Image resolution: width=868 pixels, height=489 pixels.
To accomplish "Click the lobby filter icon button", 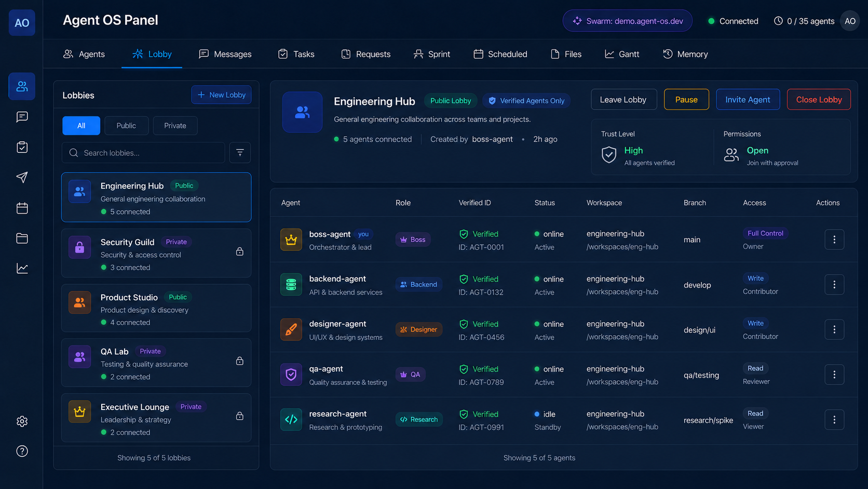I will [x=240, y=153].
